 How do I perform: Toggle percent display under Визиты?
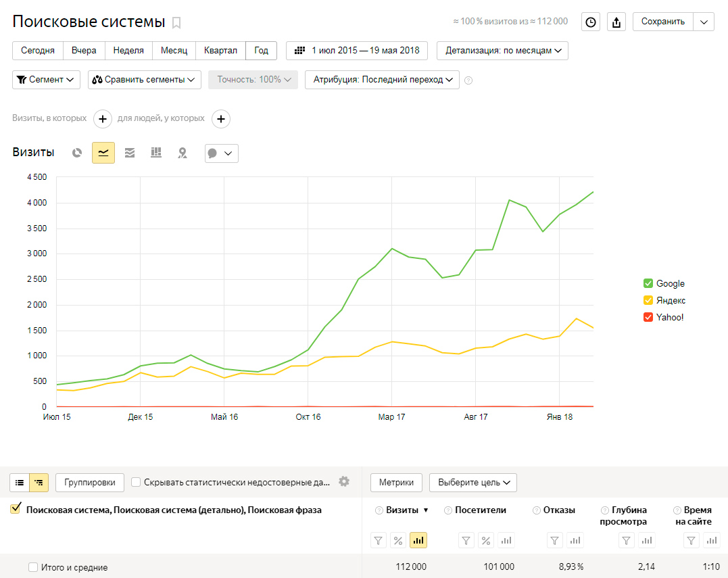[x=398, y=540]
